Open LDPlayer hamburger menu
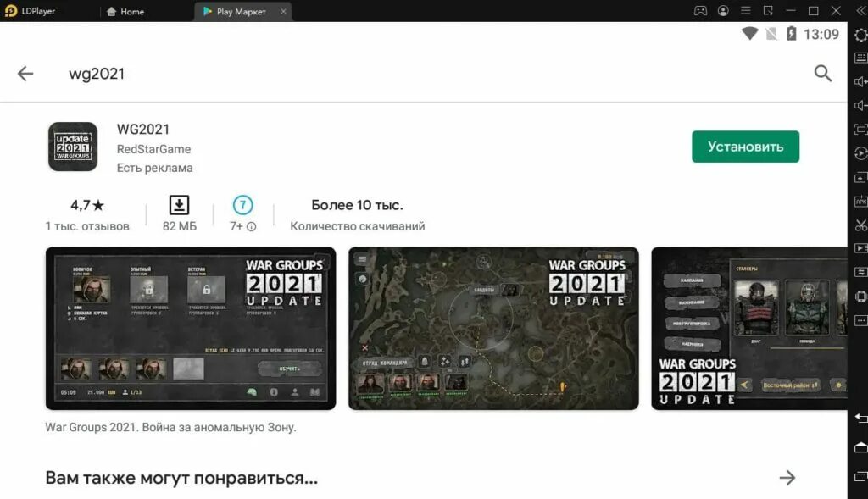 [x=746, y=10]
